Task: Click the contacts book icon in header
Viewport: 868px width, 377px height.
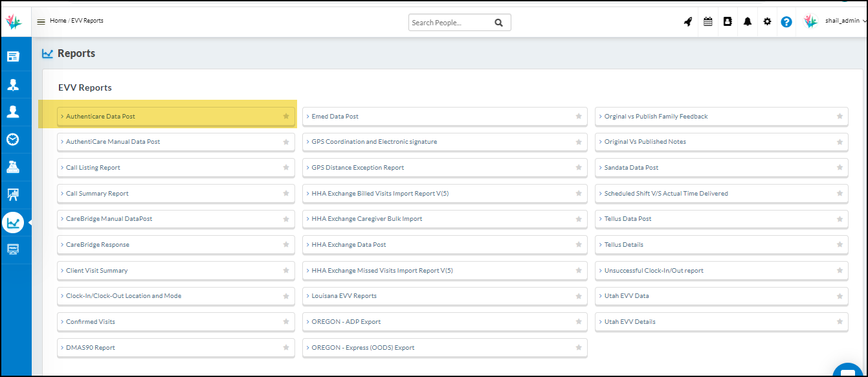Action: 728,21
